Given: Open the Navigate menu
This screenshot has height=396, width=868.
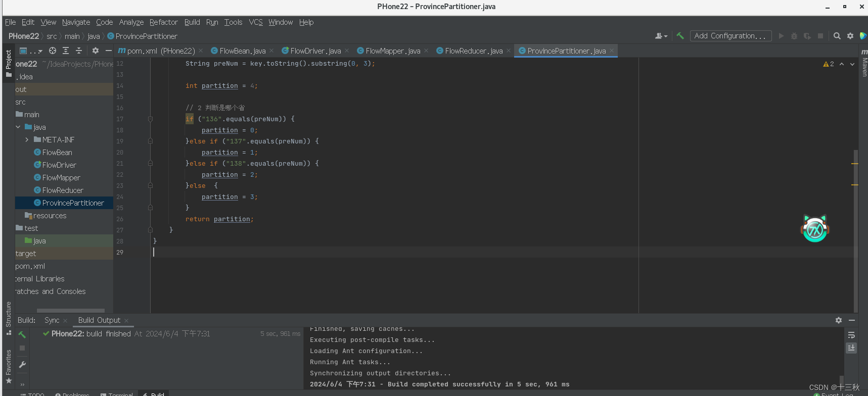Looking at the screenshot, I should tap(76, 22).
